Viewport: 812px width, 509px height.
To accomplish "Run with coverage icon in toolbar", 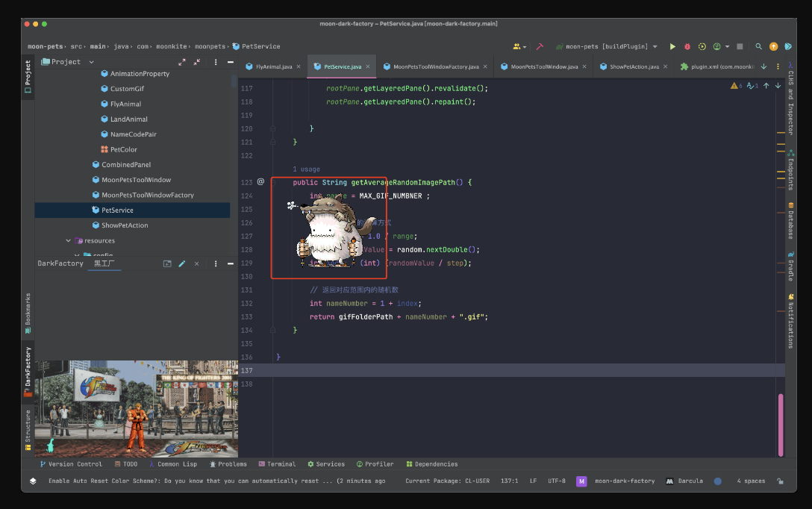I will (x=702, y=46).
